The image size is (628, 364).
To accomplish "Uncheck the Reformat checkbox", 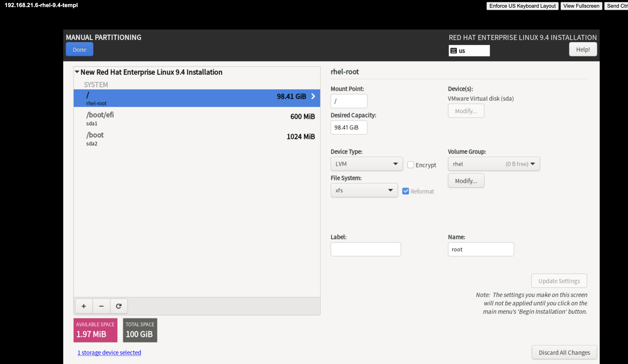I will [405, 191].
